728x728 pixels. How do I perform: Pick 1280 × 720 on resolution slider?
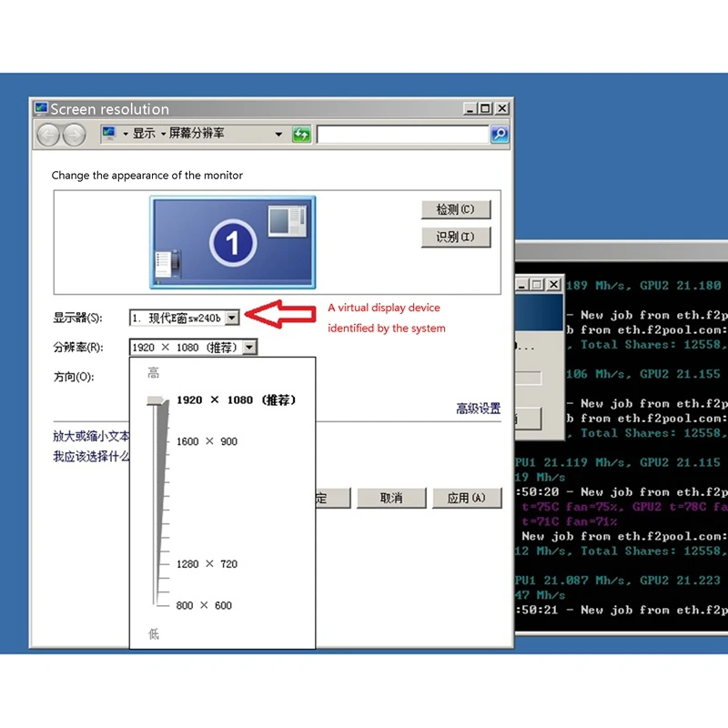point(207,563)
